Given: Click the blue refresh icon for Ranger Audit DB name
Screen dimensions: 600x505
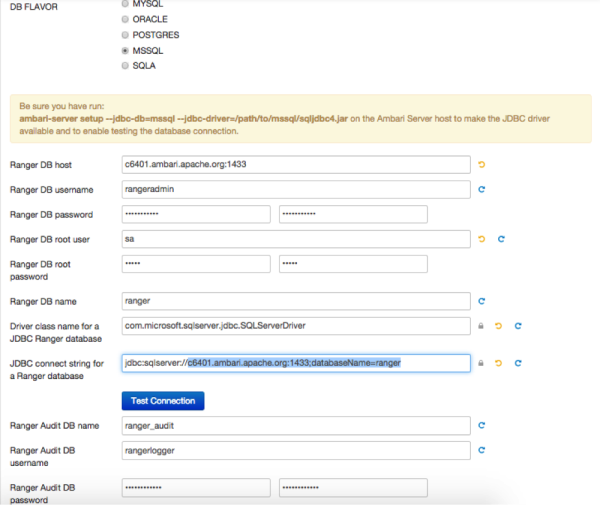Looking at the screenshot, I should coord(481,425).
